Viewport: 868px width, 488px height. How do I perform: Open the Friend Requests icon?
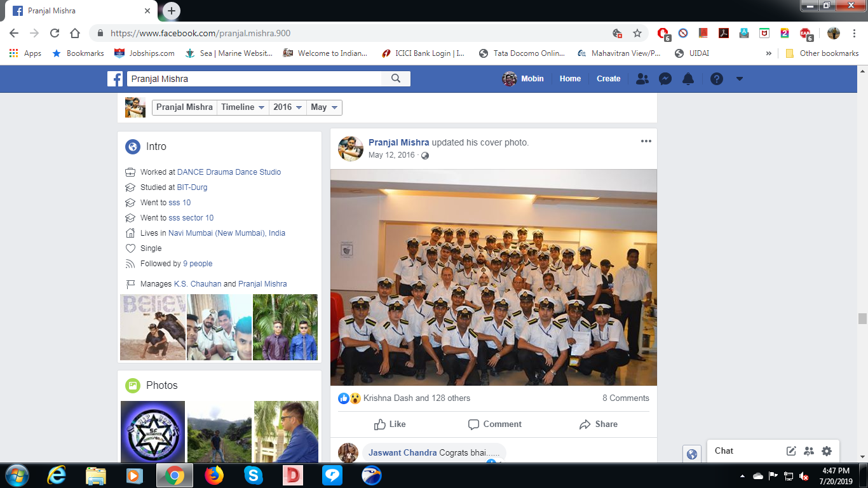click(x=642, y=79)
